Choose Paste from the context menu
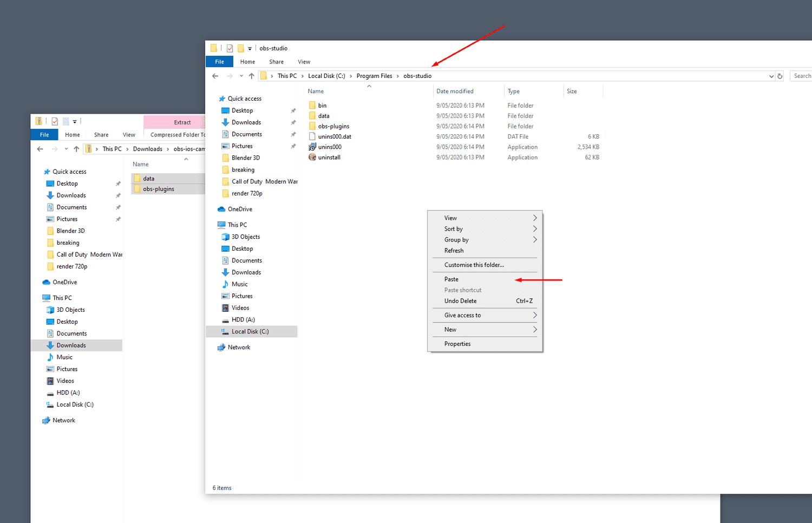Viewport: 812px width, 523px height. pyautogui.click(x=451, y=279)
